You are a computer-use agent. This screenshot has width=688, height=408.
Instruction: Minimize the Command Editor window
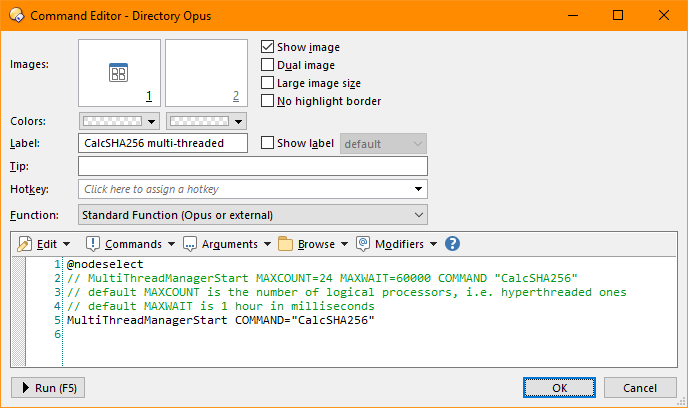573,15
